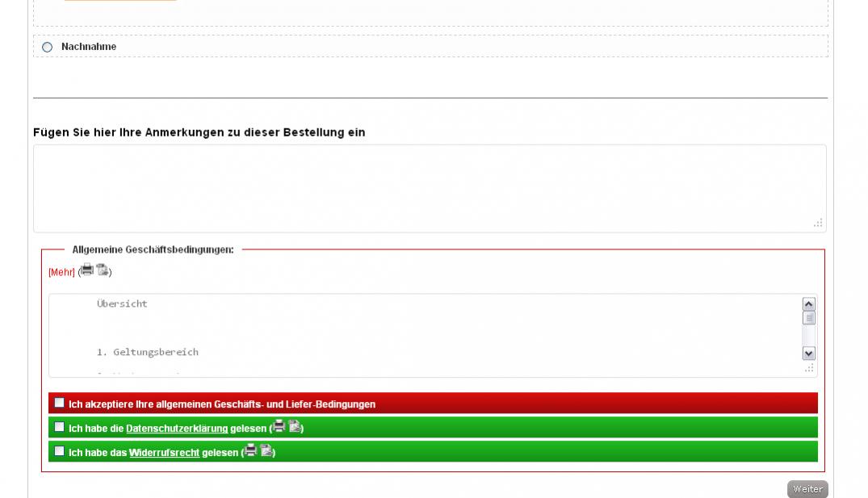Click the scrollbar thumb in the terms box
The height and width of the screenshot is (498, 868).
pos(808,318)
